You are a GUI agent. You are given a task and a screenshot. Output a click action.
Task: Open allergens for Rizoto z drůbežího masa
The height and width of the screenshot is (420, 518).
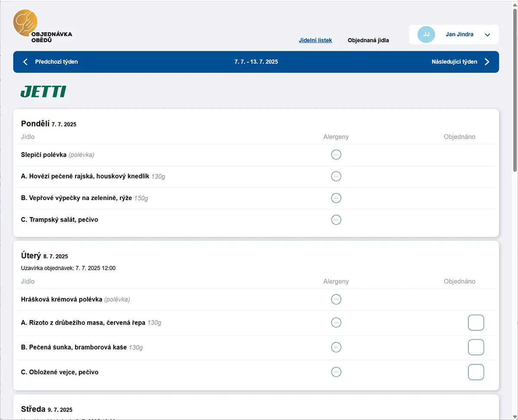336,323
